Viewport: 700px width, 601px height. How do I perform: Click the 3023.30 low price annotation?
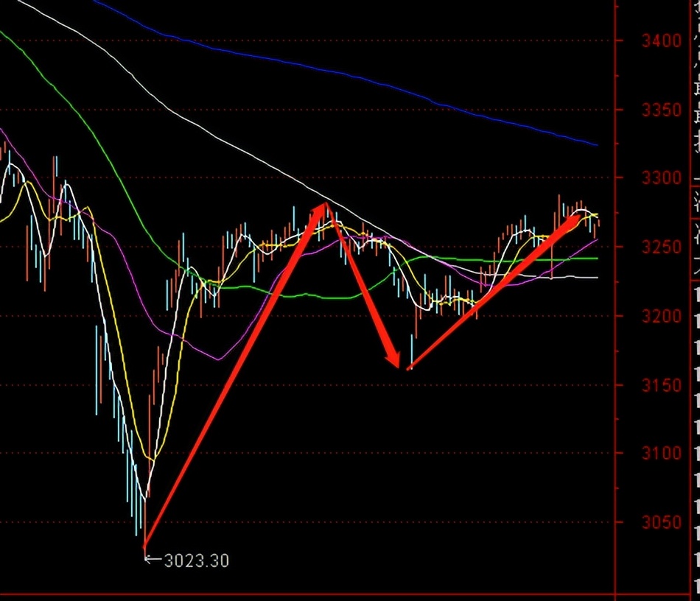(x=197, y=560)
